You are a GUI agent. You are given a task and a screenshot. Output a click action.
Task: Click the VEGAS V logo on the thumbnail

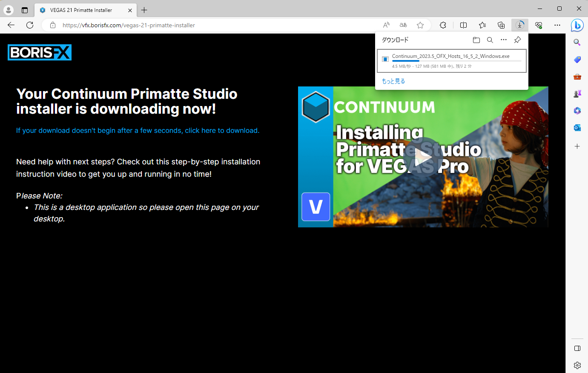[x=316, y=207]
